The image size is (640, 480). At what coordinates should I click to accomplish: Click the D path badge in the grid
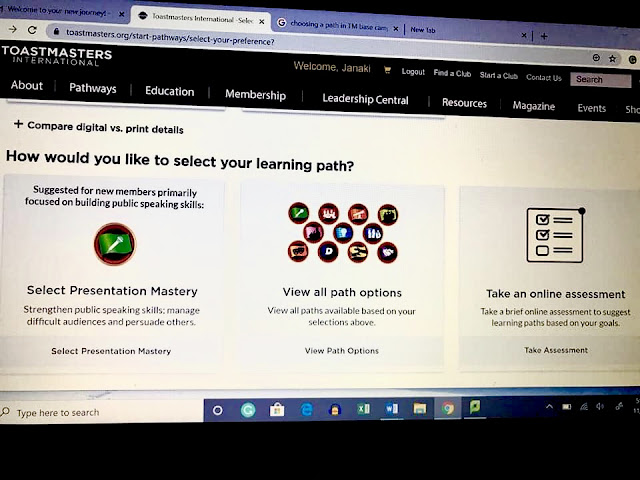pyautogui.click(x=328, y=251)
